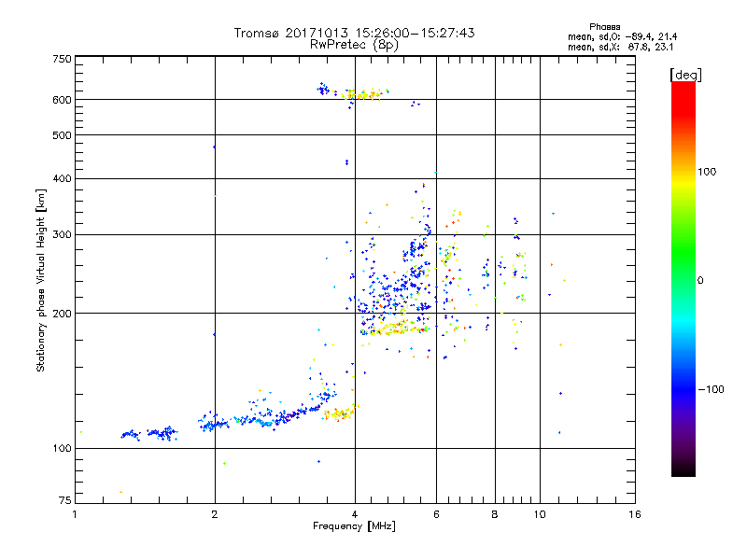Click the x-axis tick label '4'
The width and height of the screenshot is (747, 560).
(355, 514)
